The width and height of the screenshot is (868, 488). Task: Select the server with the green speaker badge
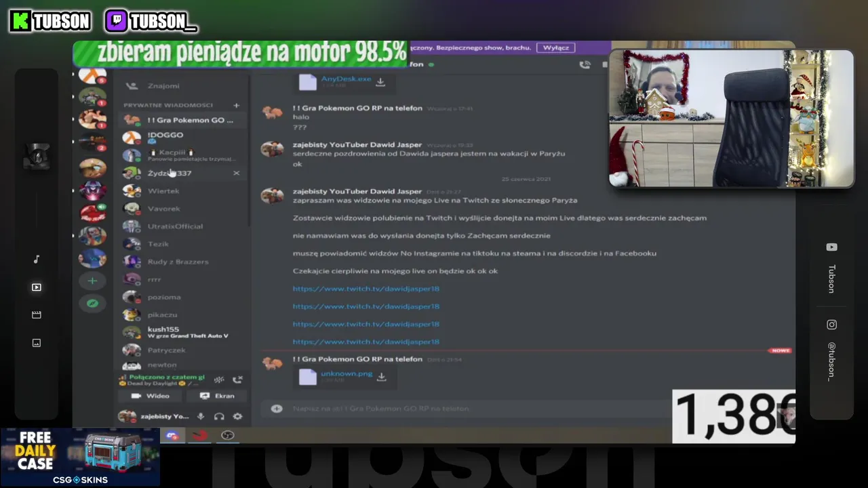click(92, 213)
